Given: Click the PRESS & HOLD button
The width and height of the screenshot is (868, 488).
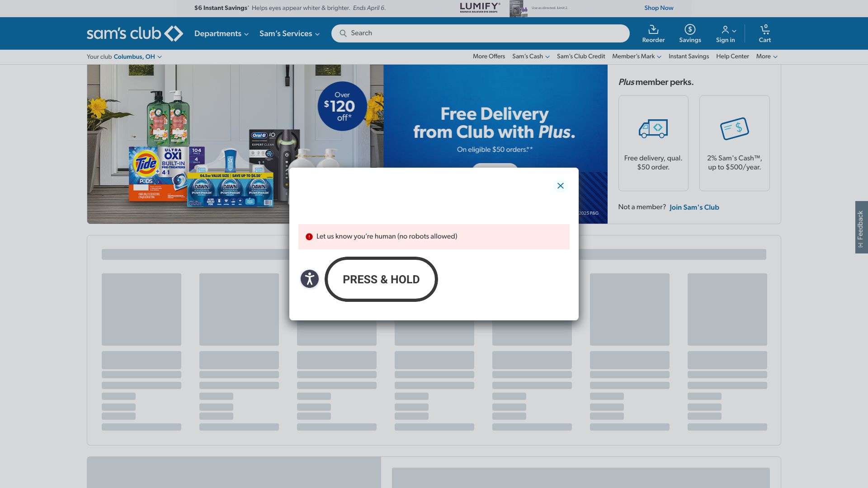Looking at the screenshot, I should [381, 279].
